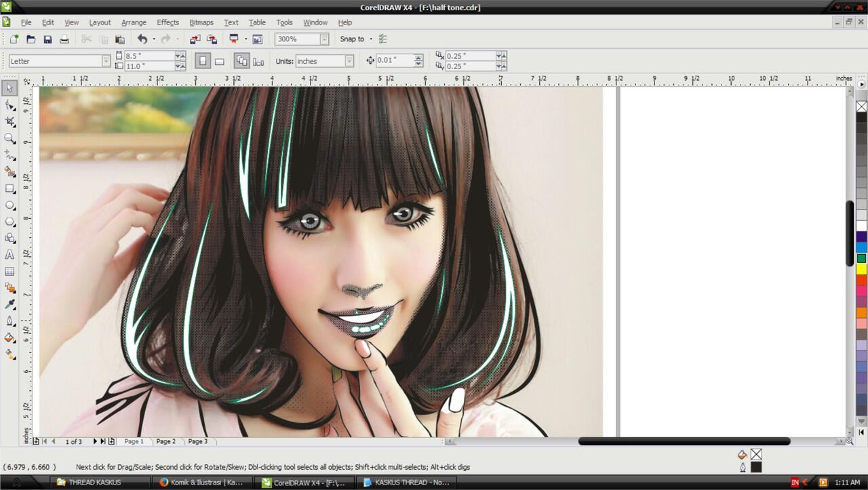Open KASKUS THREAD Notepad taskbar button

pyautogui.click(x=407, y=483)
